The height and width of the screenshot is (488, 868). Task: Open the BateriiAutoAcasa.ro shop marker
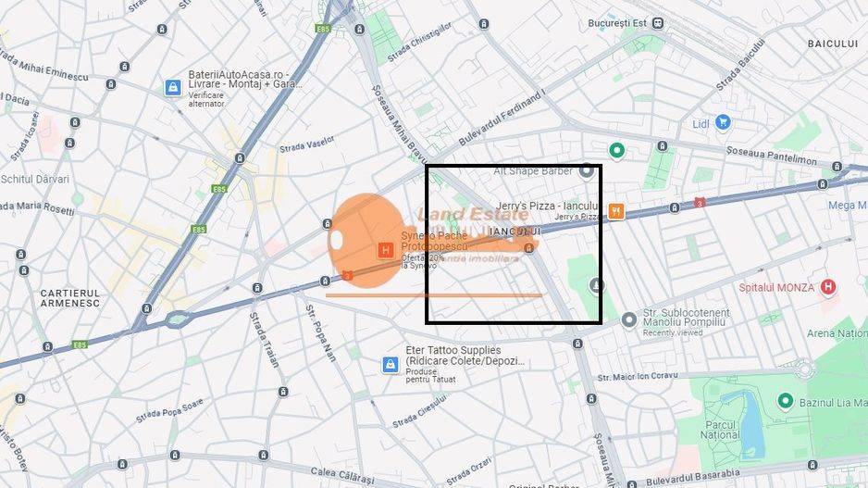(x=173, y=88)
